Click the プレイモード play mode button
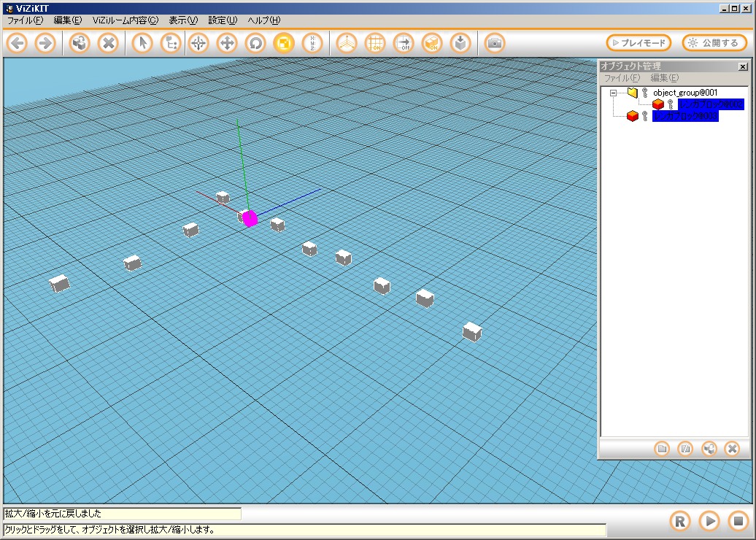This screenshot has height=540, width=756. coord(639,43)
